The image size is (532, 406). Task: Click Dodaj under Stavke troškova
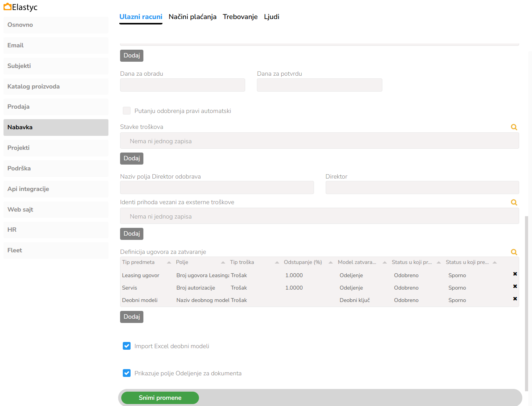(132, 158)
